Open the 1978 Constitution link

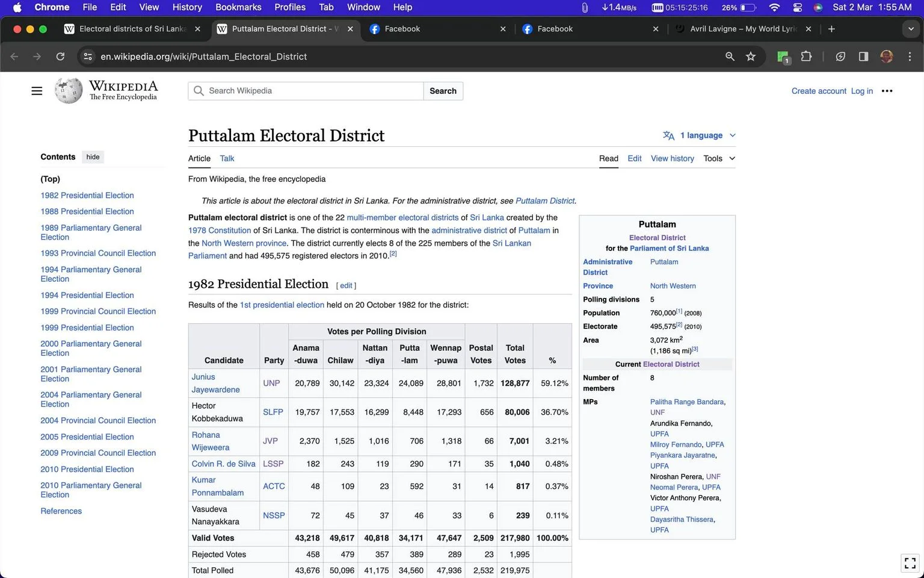pos(220,230)
